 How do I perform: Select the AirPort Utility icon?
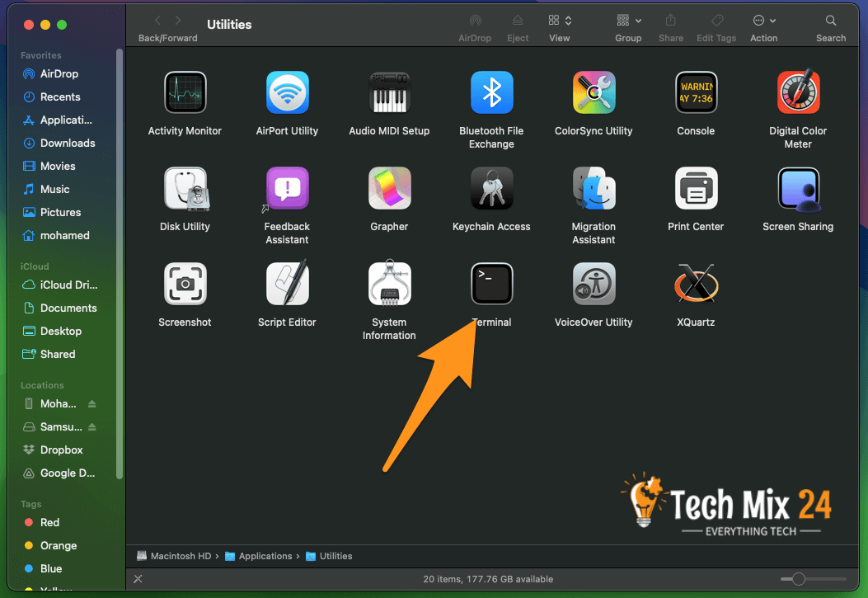coord(288,92)
